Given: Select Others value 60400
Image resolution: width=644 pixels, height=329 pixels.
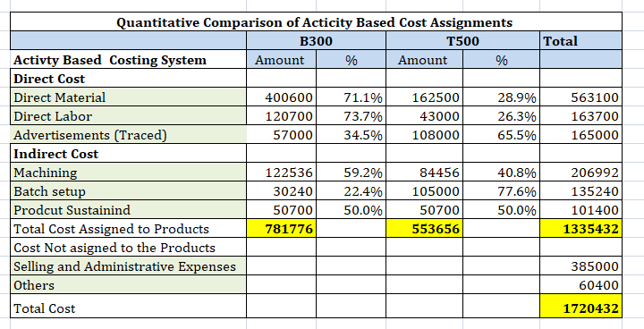Looking at the screenshot, I should coord(580,285).
